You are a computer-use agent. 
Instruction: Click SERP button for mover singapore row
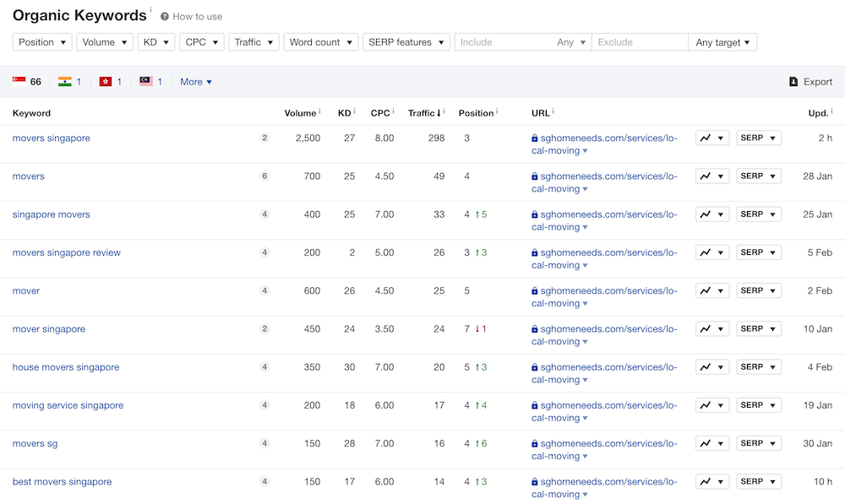click(758, 329)
